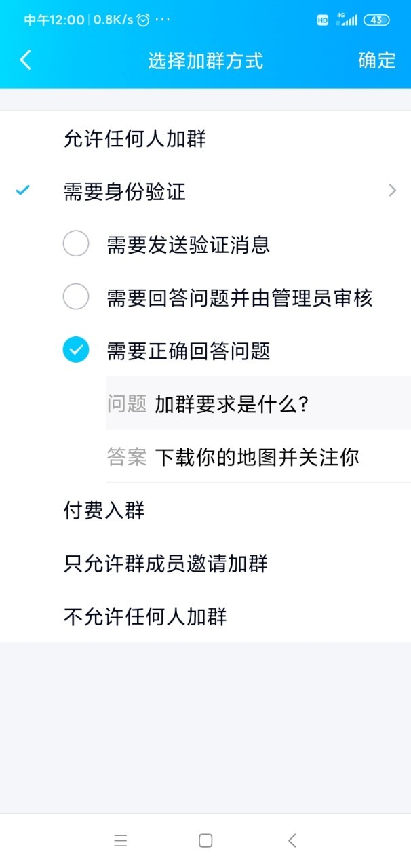The width and height of the screenshot is (411, 868).
Task: Expand the 需要身份验证 chevron arrow
Action: (x=392, y=191)
